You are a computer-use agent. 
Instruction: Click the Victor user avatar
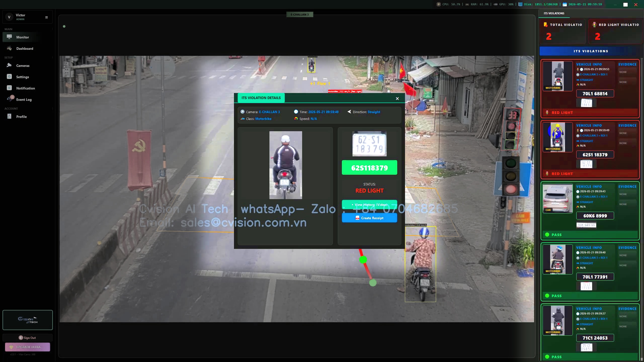(9, 17)
